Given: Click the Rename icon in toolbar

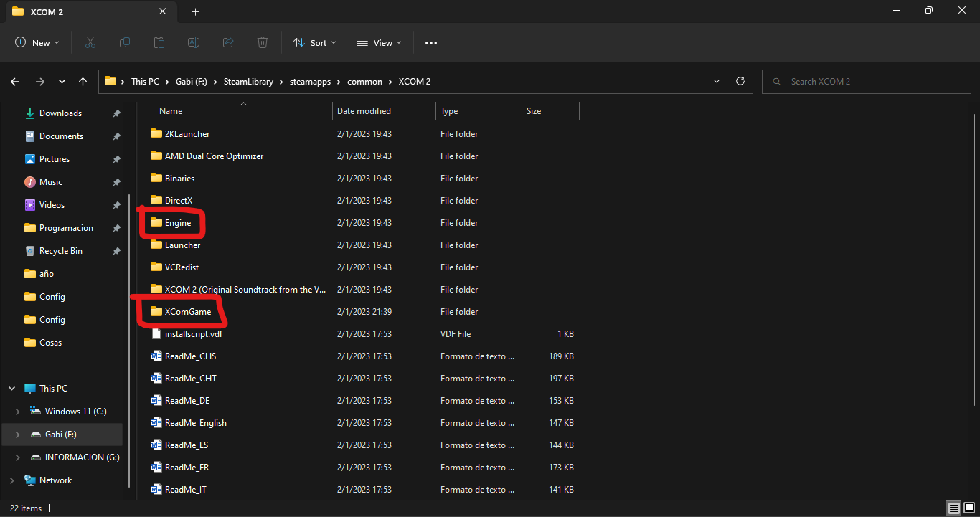Looking at the screenshot, I should (194, 43).
